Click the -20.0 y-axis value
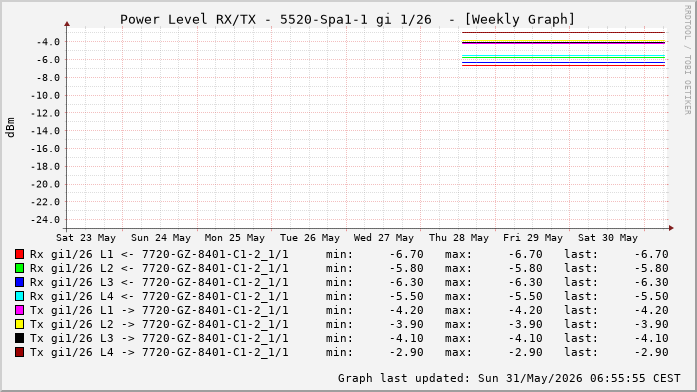This screenshot has height=392, width=697. coord(45,184)
